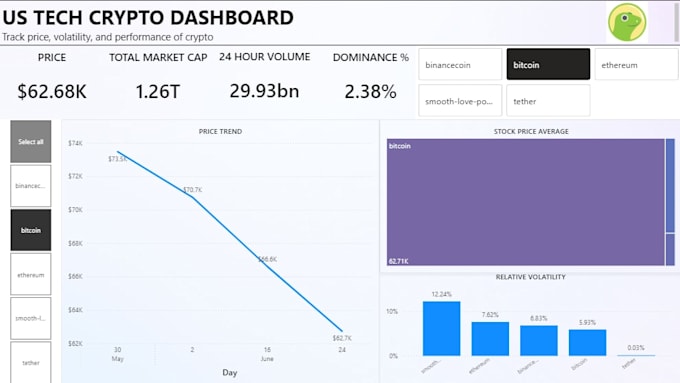680x383 pixels.
Task: Toggle binancec... in the left filter list
Action: pyautogui.click(x=31, y=186)
